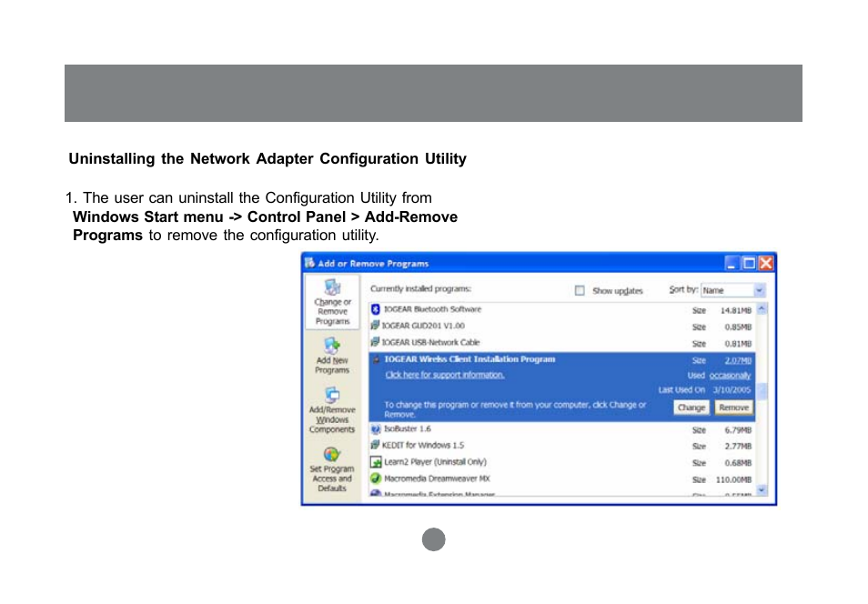
Task: Click scrollbar down arrow in program list
Action: tap(762, 490)
